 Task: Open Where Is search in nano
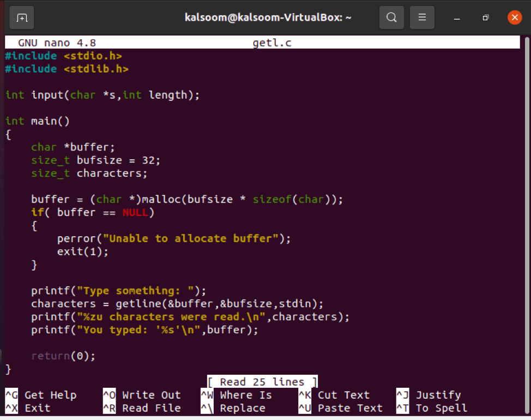(x=245, y=394)
